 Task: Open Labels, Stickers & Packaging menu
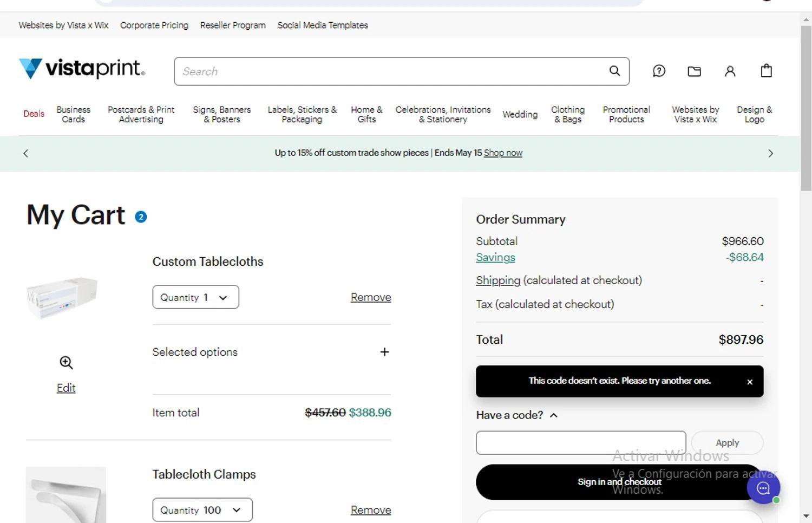(302, 114)
